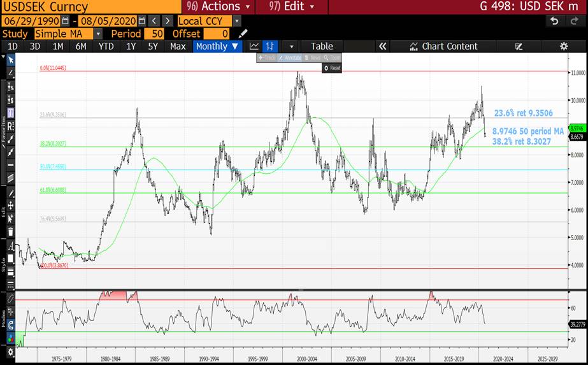Image resolution: width=588 pixels, height=365 pixels.
Task: Toggle the crosshair add mode icon
Action: (10, 311)
